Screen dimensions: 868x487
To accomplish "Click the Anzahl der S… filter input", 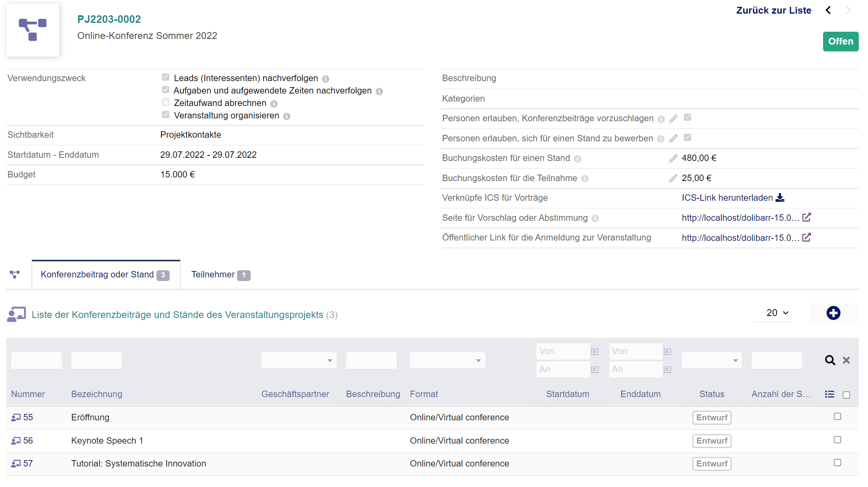I will (x=777, y=361).
